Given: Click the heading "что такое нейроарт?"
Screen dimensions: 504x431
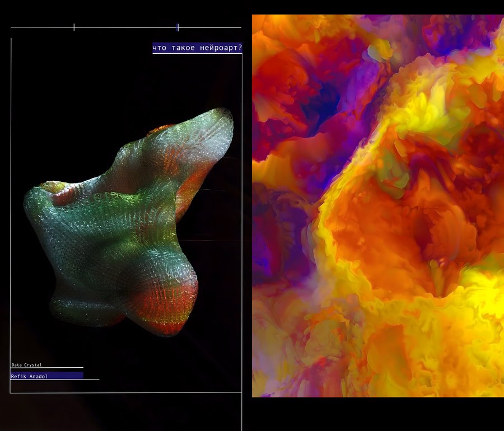Looking at the screenshot, I should [197, 48].
